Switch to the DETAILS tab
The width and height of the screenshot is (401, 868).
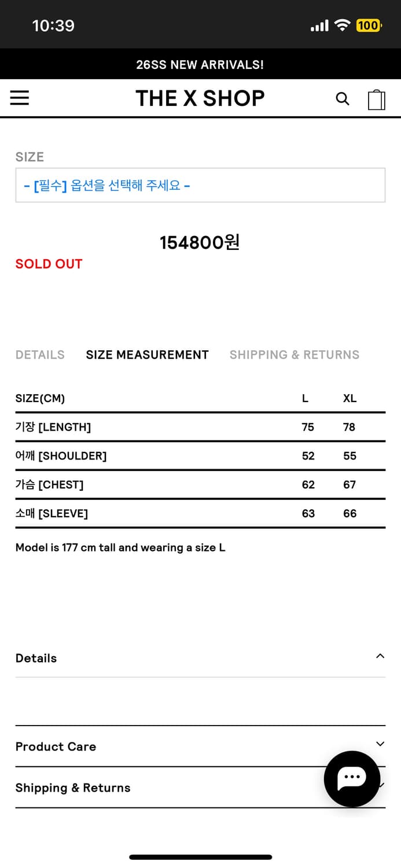[40, 355]
